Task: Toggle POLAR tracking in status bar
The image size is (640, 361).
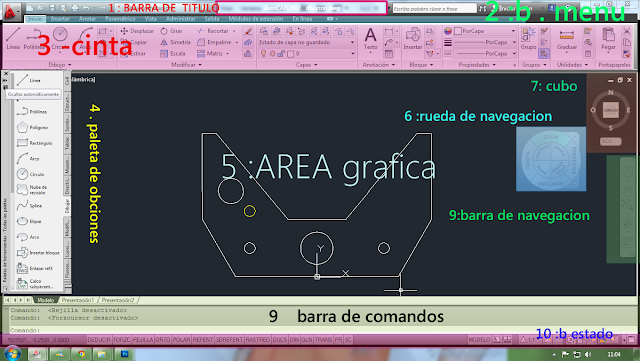Action: pyautogui.click(x=182, y=340)
